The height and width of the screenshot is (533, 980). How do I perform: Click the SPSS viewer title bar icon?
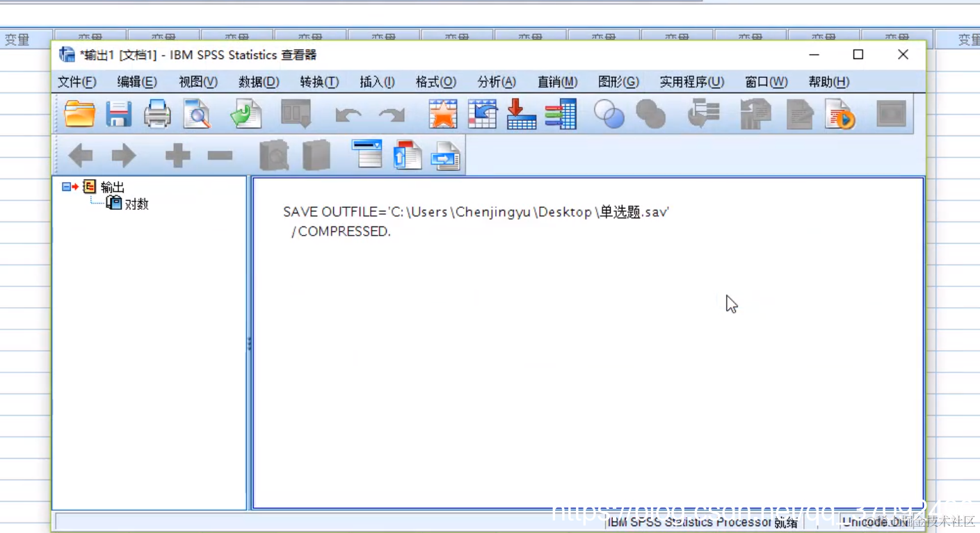point(67,54)
